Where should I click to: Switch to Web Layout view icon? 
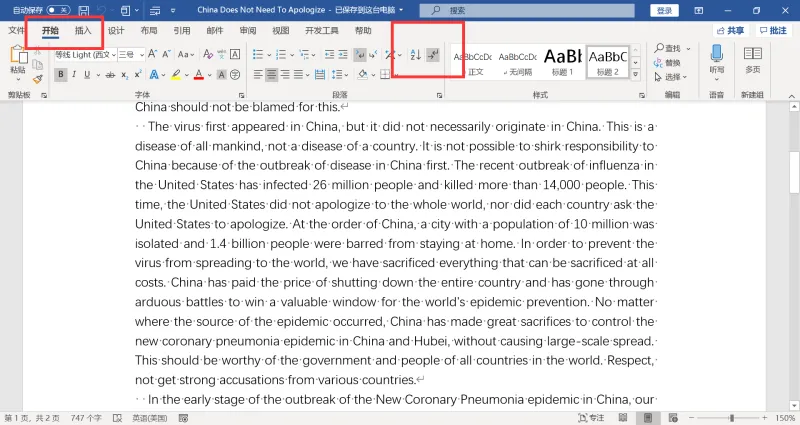[x=673, y=418]
